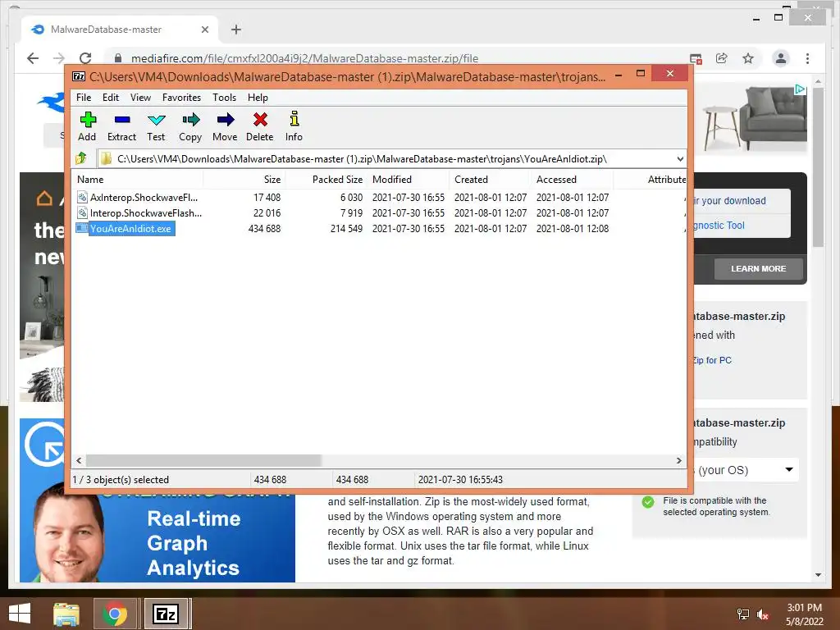Screen dimensions: 840x630
Task: Click size 17 408 of AxInterop file
Action: (x=267, y=197)
